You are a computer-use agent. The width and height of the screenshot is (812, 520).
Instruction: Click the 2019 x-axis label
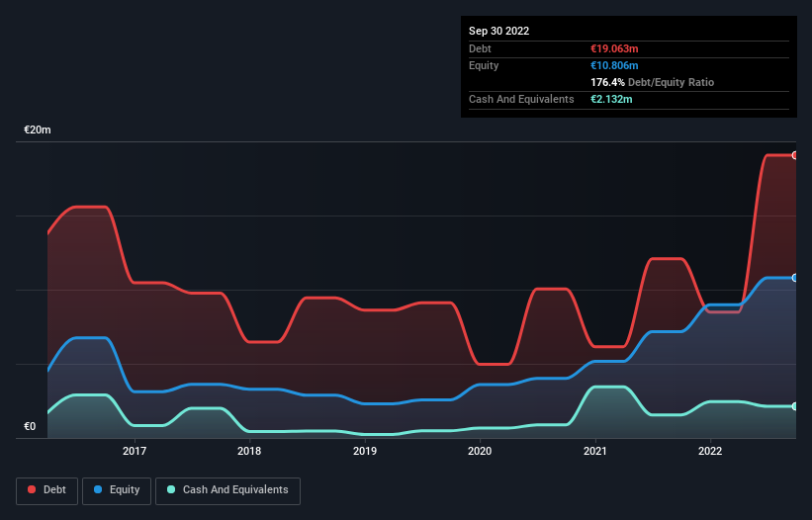[x=365, y=451]
